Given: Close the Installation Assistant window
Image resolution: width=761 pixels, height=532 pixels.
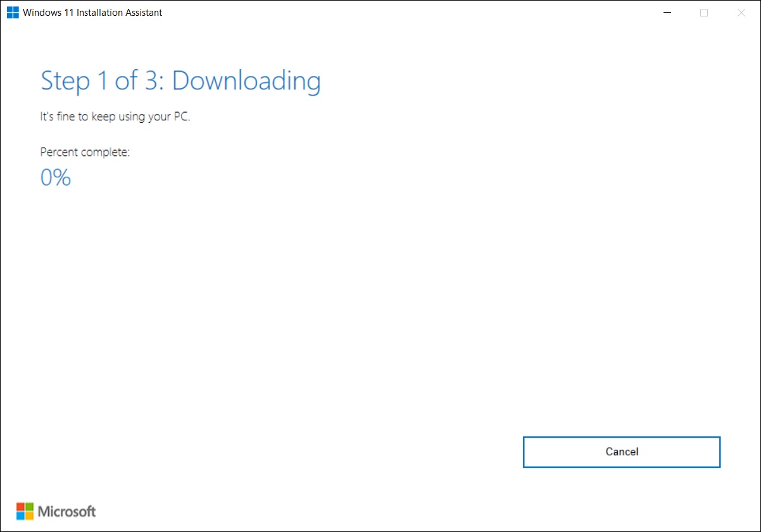Looking at the screenshot, I should [741, 13].
